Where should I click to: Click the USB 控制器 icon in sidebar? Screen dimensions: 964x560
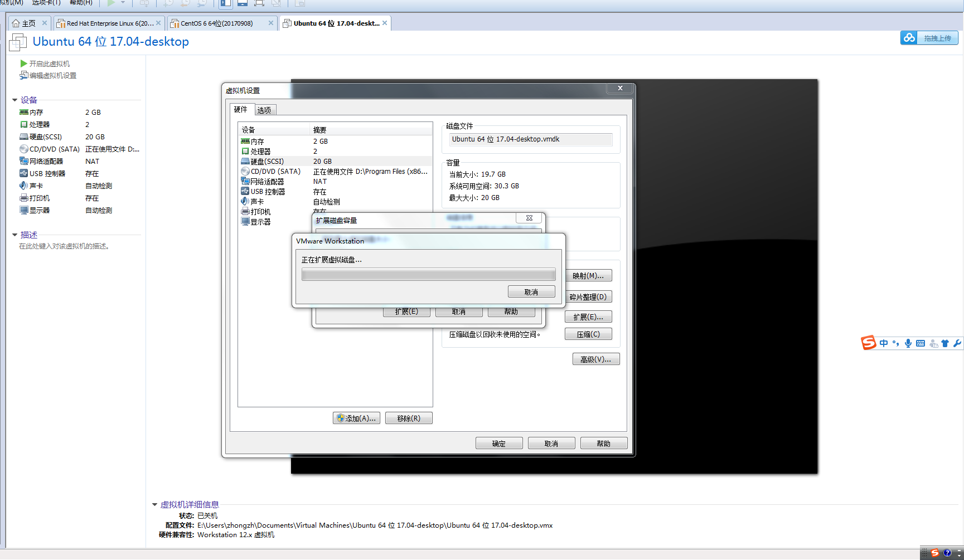[24, 173]
